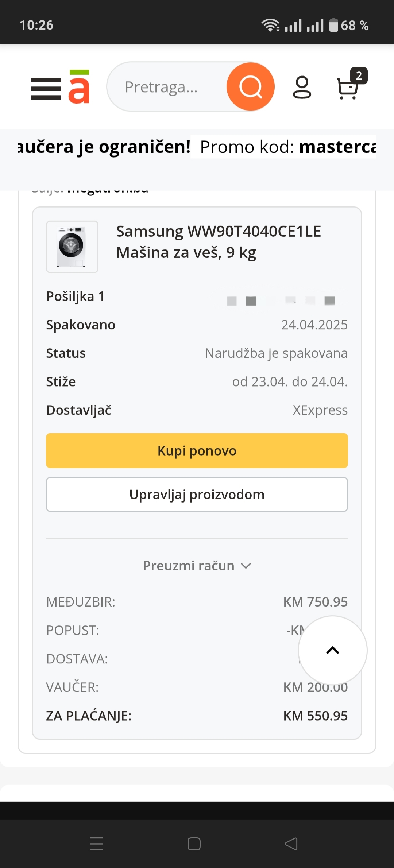Tap the red 'a' site logo
394x868 pixels.
click(x=79, y=87)
